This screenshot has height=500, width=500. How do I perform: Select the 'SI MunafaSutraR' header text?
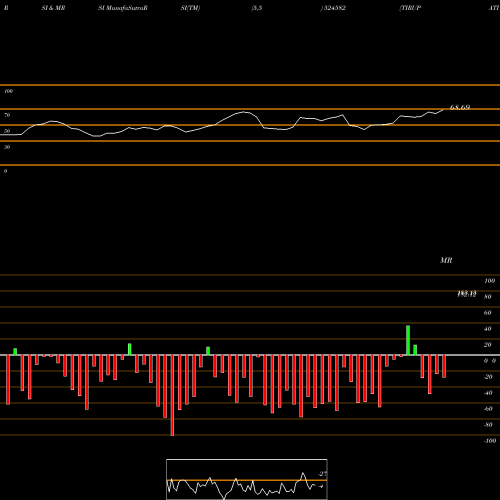click(123, 8)
